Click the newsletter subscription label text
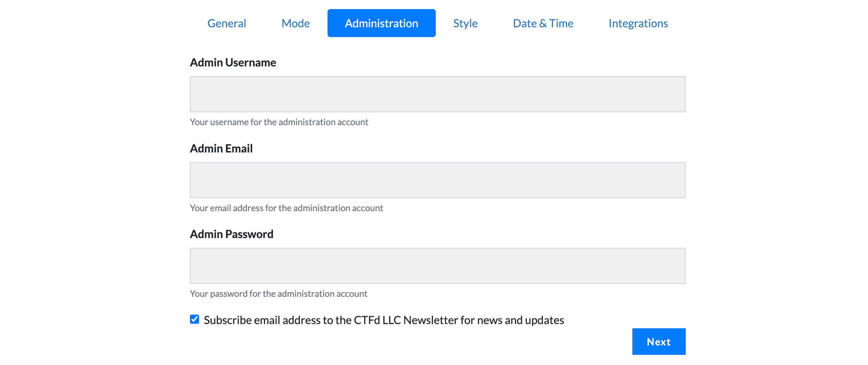The width and height of the screenshot is (868, 365). [x=384, y=320]
